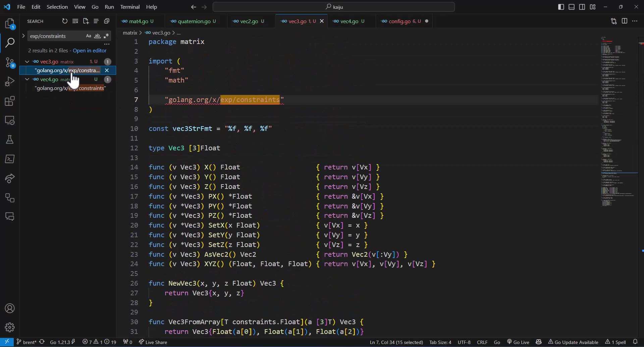Refresh the search results
This screenshot has width=644, height=347.
65,21
